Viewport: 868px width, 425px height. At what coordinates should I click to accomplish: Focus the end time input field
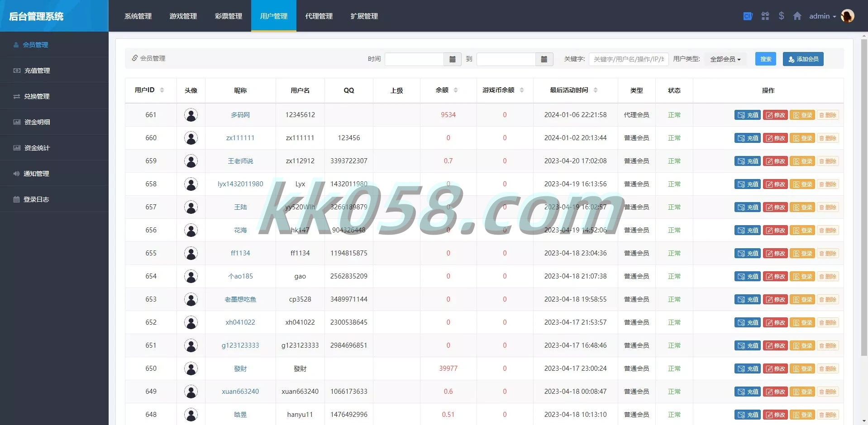[x=506, y=59]
